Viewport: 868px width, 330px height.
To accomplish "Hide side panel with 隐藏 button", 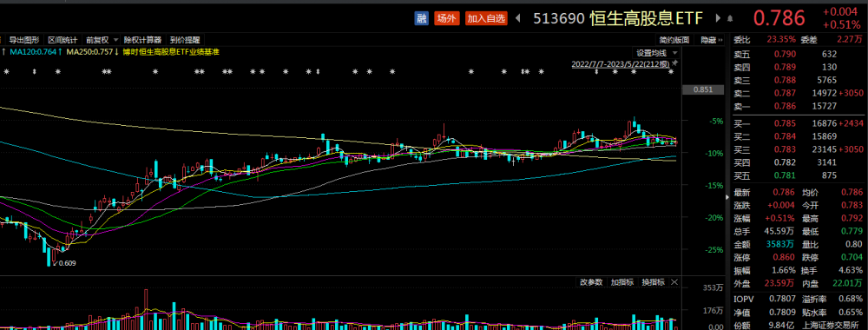I will pos(712,40).
